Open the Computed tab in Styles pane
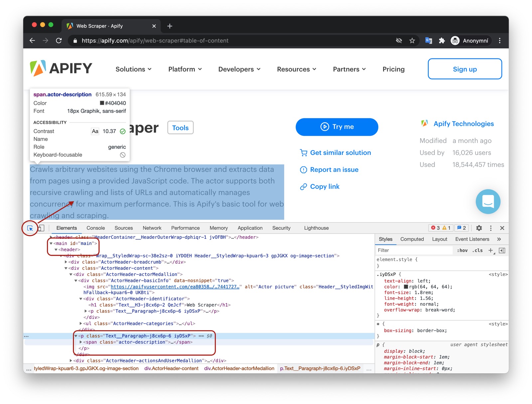This screenshot has height=404, width=532. [412, 239]
